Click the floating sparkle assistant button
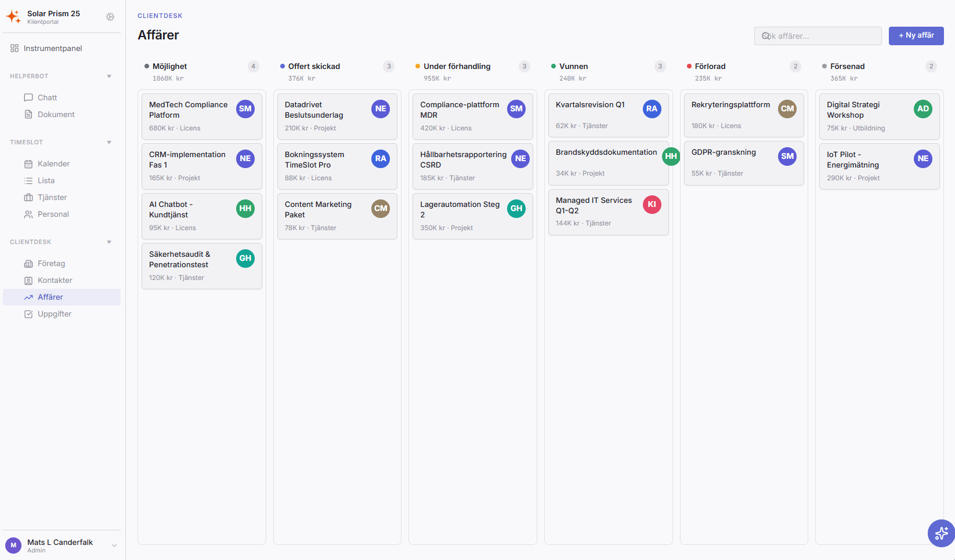Viewport: 955px width, 560px height. coord(940,533)
